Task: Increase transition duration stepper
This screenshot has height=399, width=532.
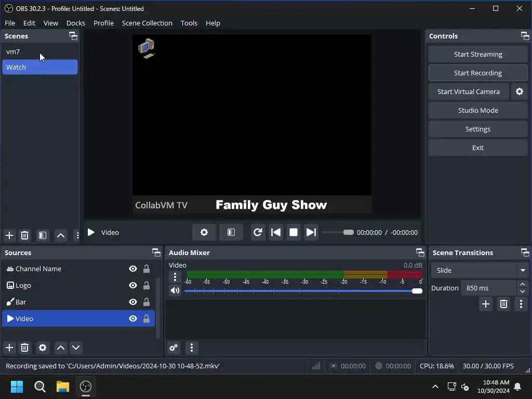Action: (523, 284)
